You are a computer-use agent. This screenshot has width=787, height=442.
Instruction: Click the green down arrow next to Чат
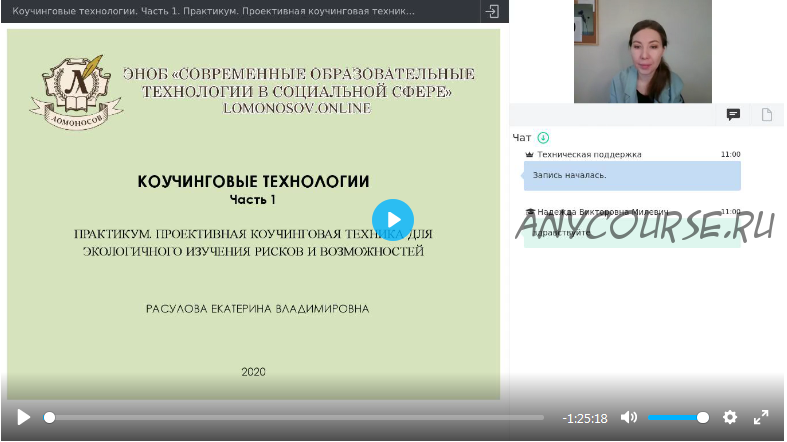pyautogui.click(x=543, y=138)
